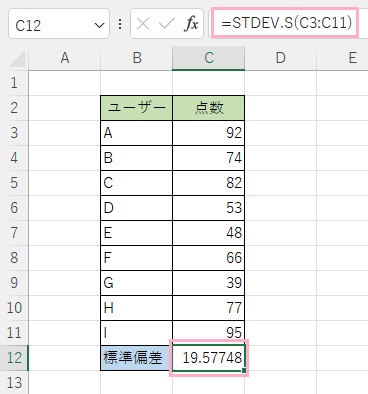The image size is (368, 394).
Task: Select column B header
Action: pyautogui.click(x=136, y=58)
